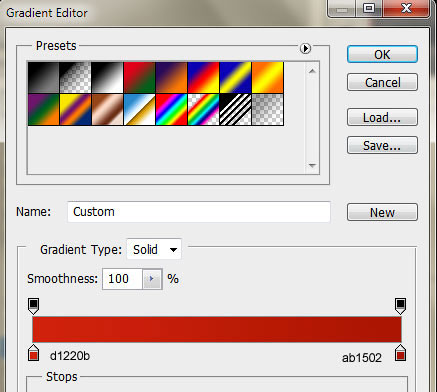This screenshot has width=437, height=392.
Task: Choose the Black, White gradient preset
Action: point(108,77)
